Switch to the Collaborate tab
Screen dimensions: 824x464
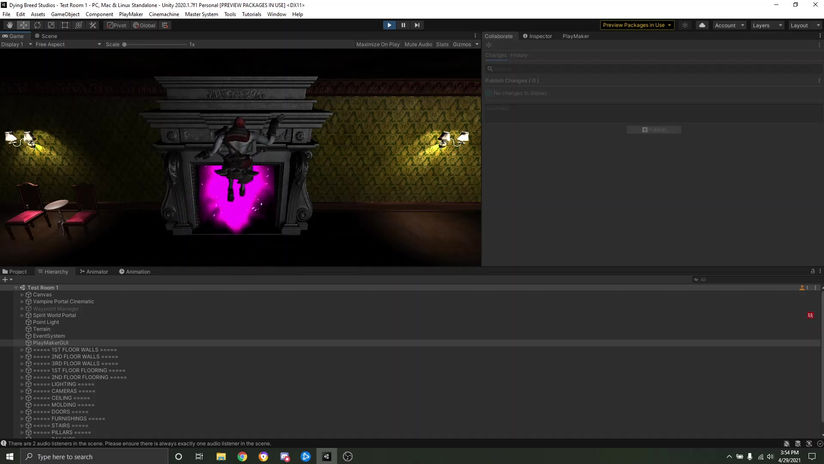(498, 36)
